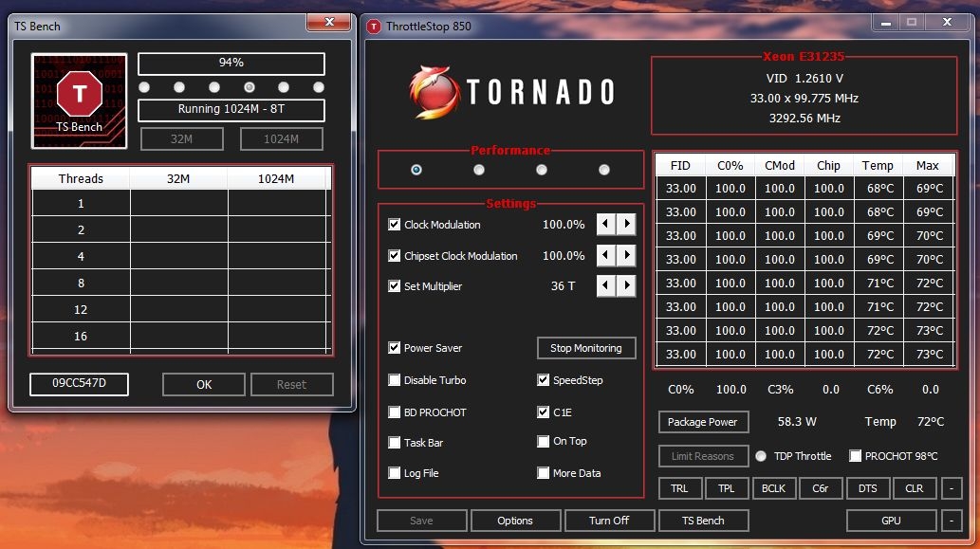Click the BCLK button
The width and height of the screenshot is (980, 549).
pyautogui.click(x=773, y=488)
